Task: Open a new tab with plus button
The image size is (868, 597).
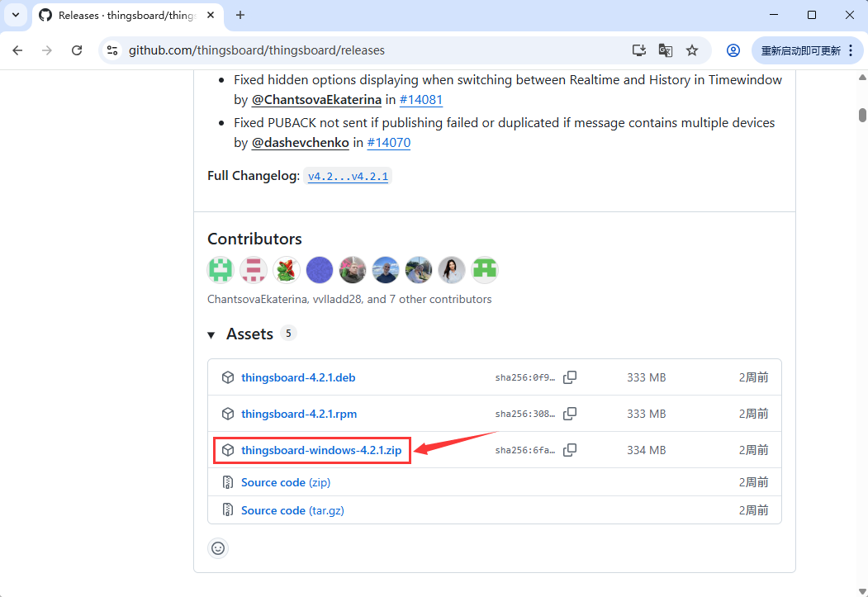Action: 240,15
